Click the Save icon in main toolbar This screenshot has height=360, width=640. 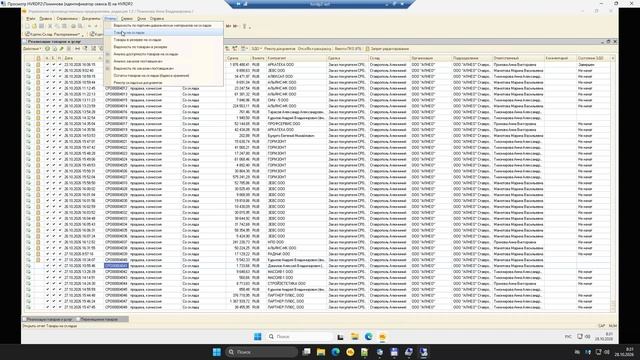[x=41, y=27]
